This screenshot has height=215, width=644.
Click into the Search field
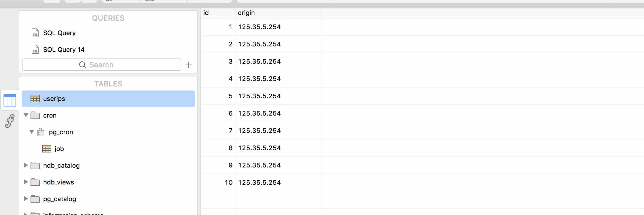pyautogui.click(x=102, y=65)
